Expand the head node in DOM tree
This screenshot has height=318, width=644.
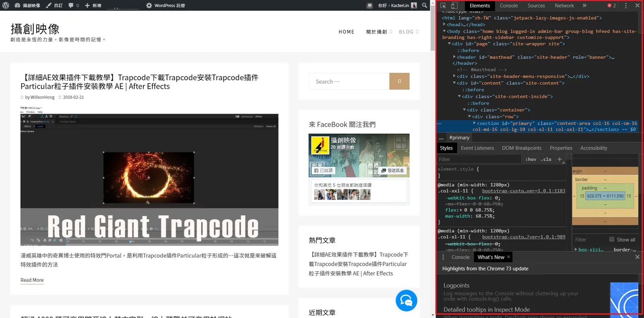click(444, 24)
